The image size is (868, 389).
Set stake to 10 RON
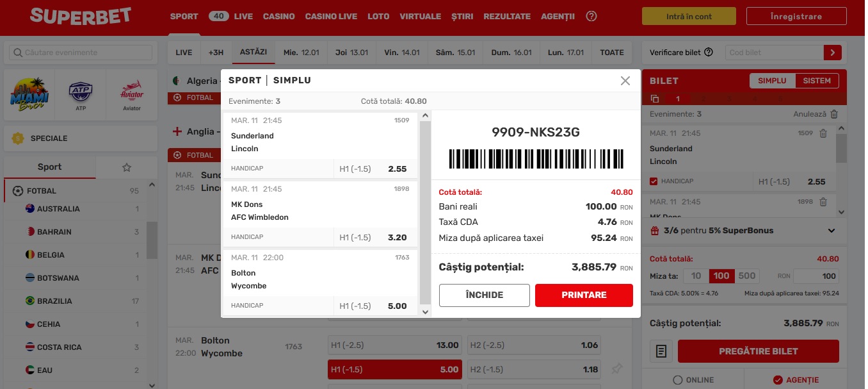tap(696, 276)
